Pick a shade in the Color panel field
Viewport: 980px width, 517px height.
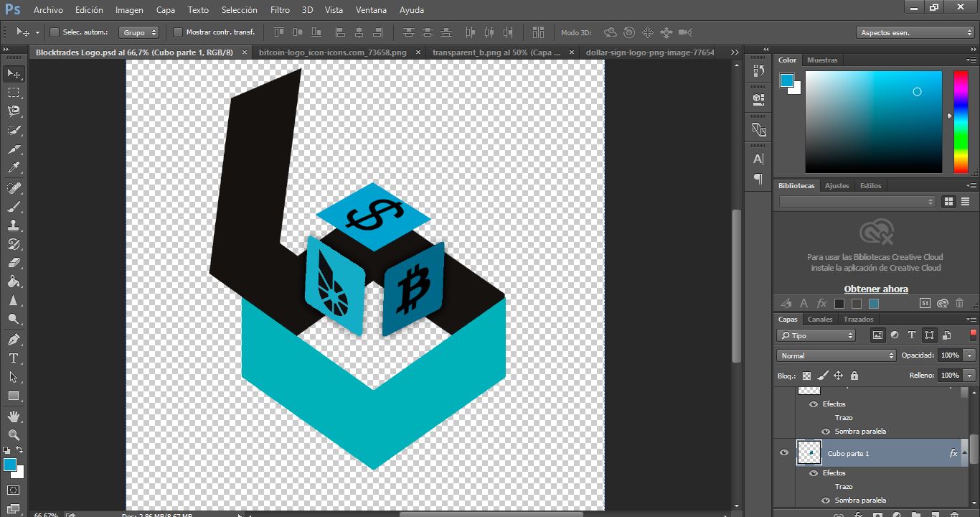[x=873, y=121]
